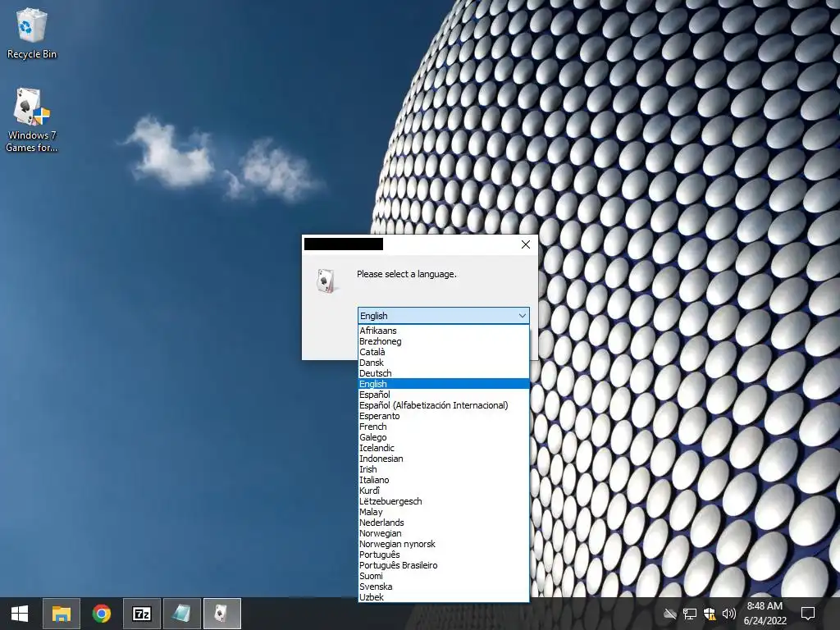The height and width of the screenshot is (630, 840).
Task: Open the Windows Start menu
Action: click(x=20, y=614)
